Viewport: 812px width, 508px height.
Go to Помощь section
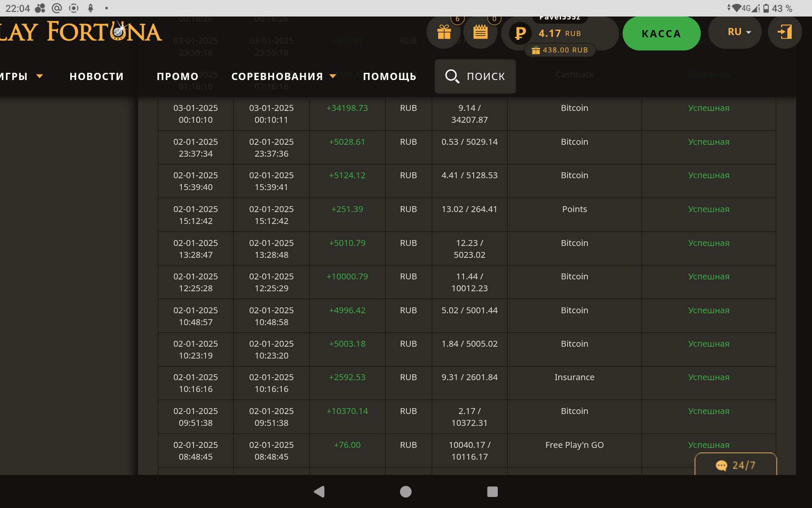click(390, 76)
